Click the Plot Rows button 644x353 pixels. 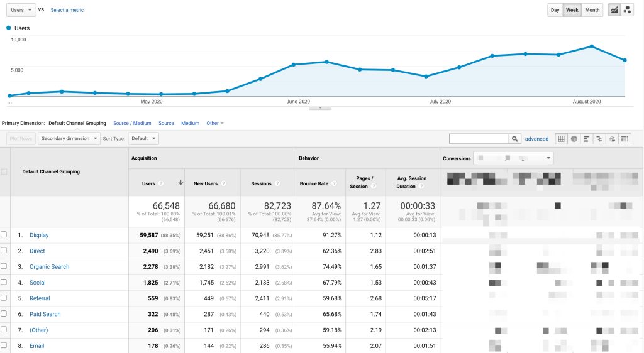point(21,139)
